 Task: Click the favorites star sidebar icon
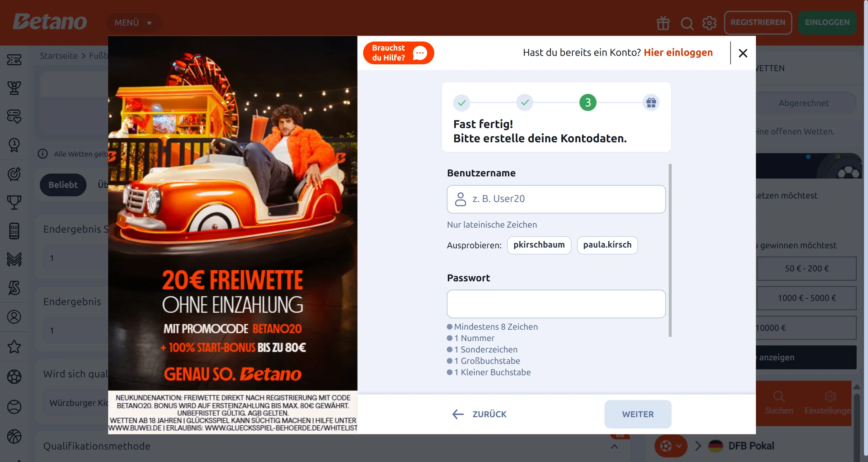(14, 347)
